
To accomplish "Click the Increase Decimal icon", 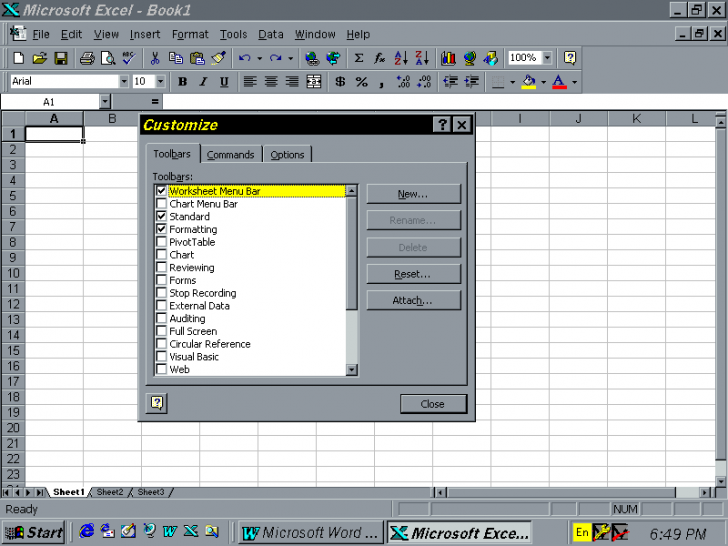I will click(403, 82).
